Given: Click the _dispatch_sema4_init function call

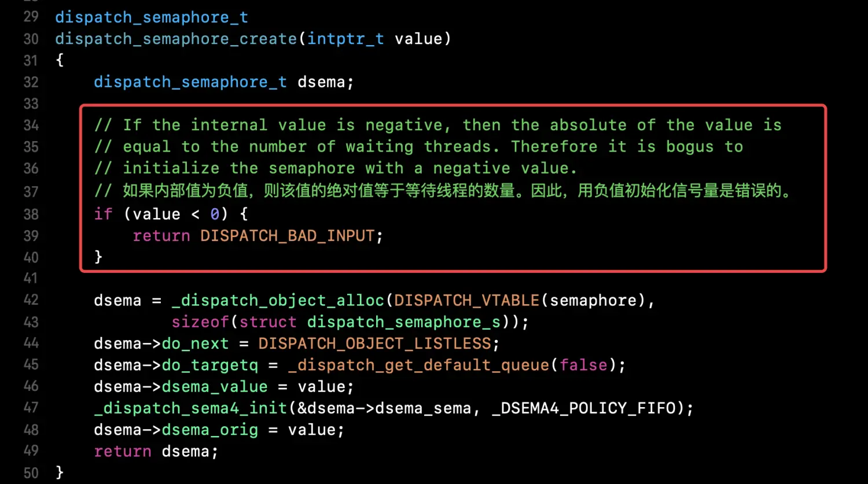Looking at the screenshot, I should tap(190, 408).
